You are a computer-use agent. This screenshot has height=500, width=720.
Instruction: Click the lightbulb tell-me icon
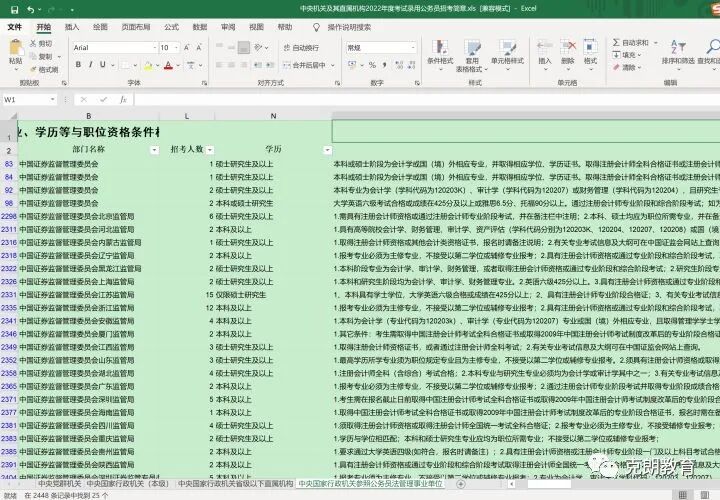pyautogui.click(x=316, y=28)
